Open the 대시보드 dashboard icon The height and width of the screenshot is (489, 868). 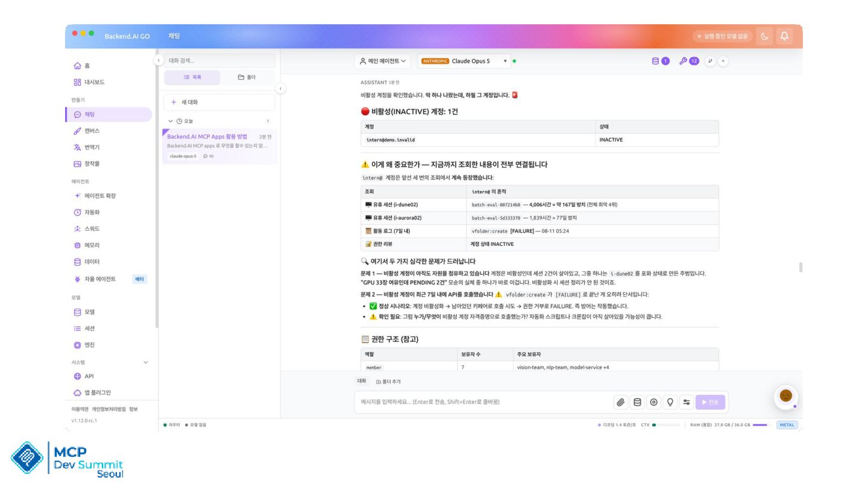77,82
